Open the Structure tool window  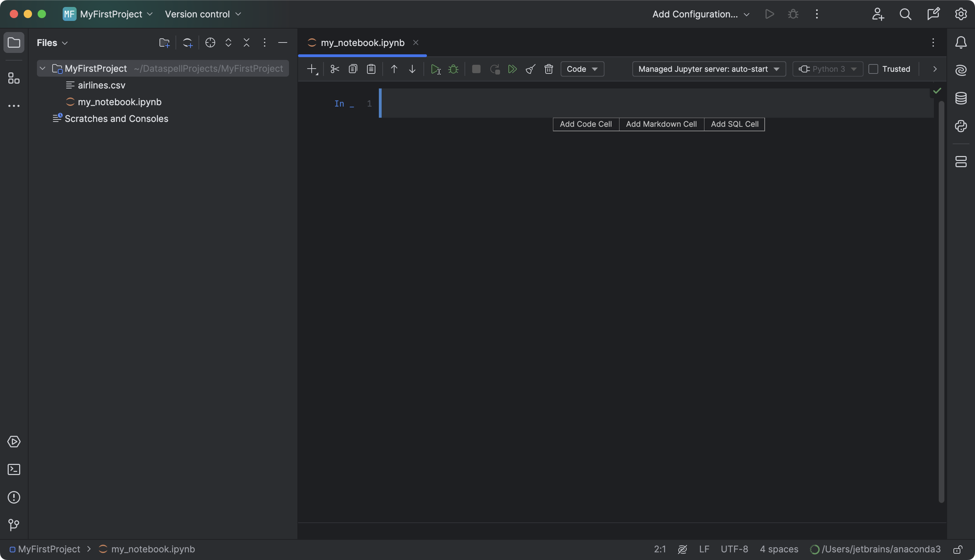pos(14,78)
